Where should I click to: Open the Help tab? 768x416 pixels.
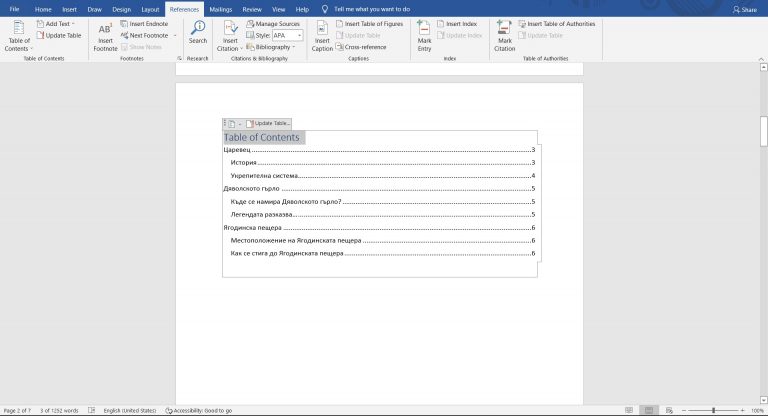point(302,9)
